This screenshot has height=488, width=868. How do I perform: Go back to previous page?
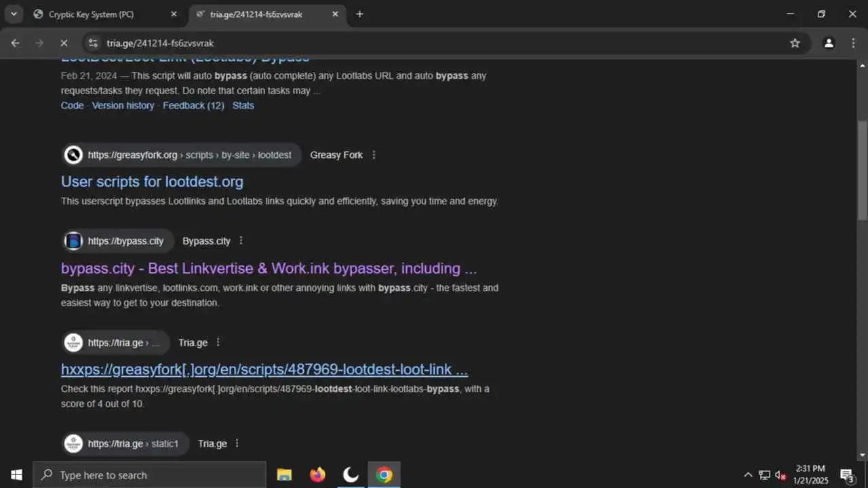[15, 43]
